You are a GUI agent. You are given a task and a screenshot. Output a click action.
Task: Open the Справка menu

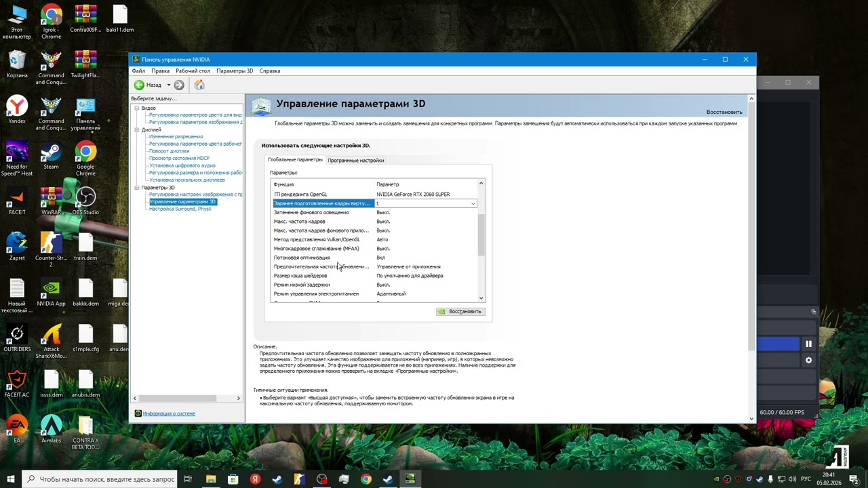(x=270, y=70)
